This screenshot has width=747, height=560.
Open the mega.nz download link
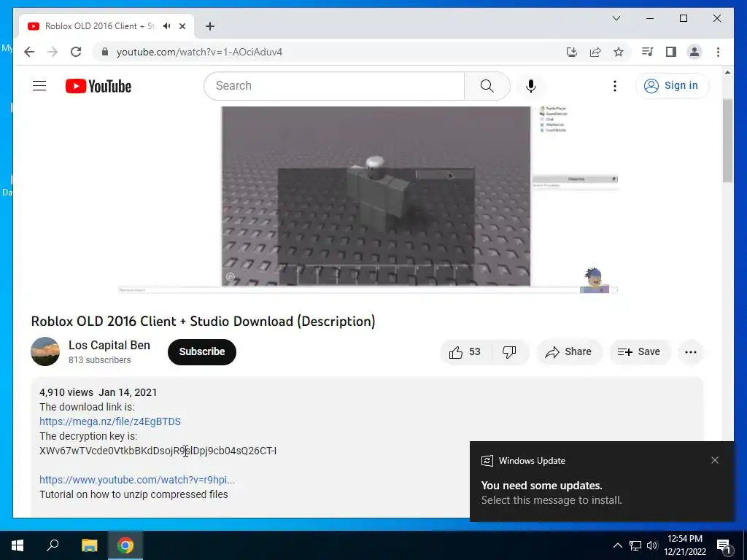pyautogui.click(x=110, y=421)
